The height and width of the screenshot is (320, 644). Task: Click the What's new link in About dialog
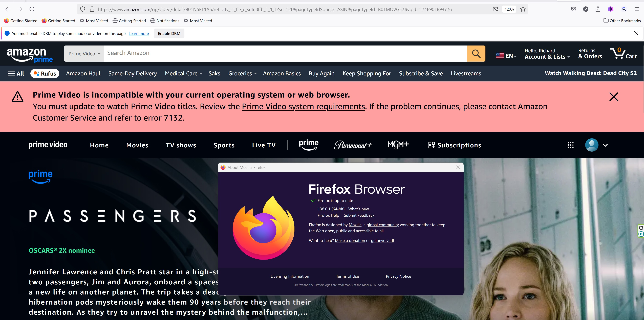coord(358,209)
